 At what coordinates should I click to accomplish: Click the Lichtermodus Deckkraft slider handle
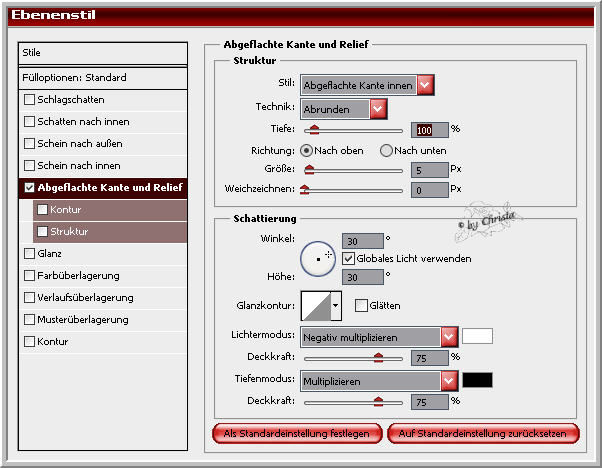pyautogui.click(x=379, y=358)
